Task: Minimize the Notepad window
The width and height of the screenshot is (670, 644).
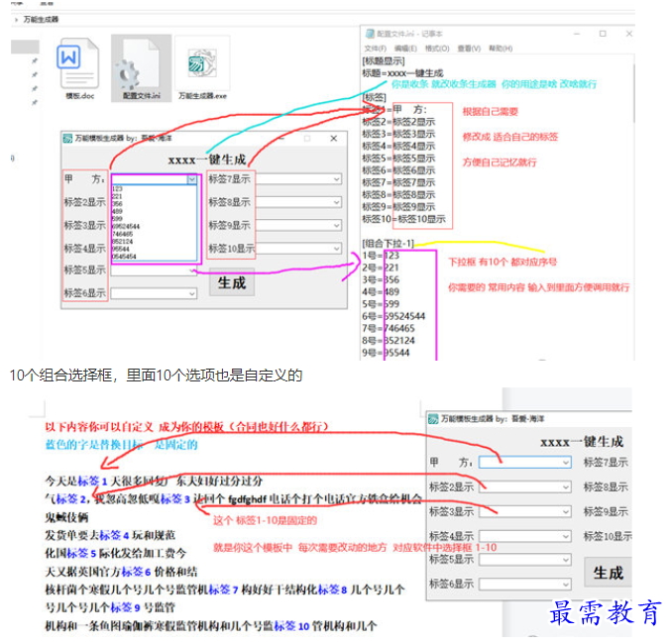Action: tap(577, 34)
